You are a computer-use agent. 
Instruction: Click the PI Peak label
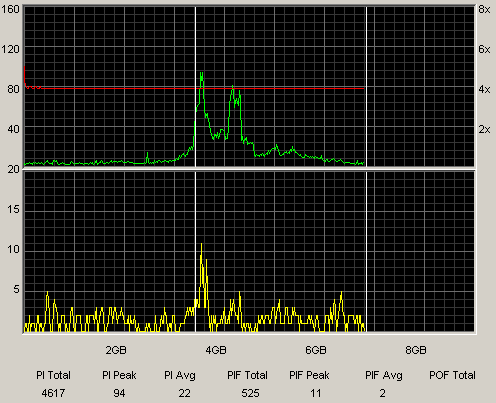pyautogui.click(x=119, y=375)
